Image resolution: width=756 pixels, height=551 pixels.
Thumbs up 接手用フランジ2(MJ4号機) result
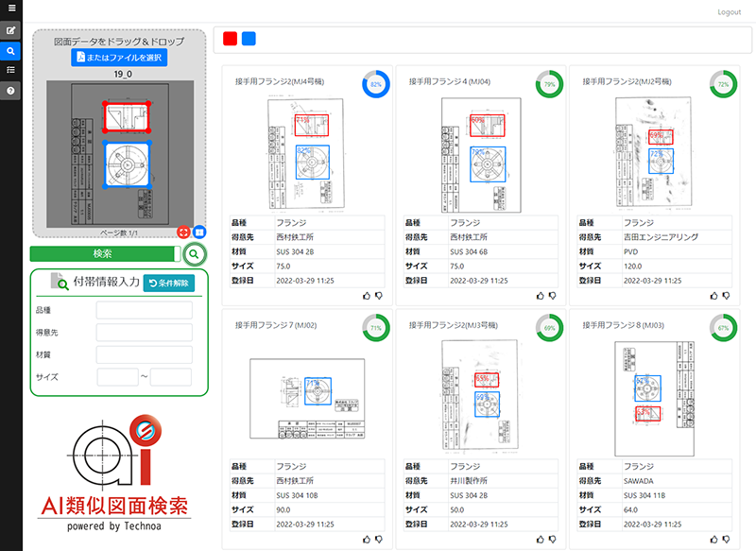pos(367,296)
